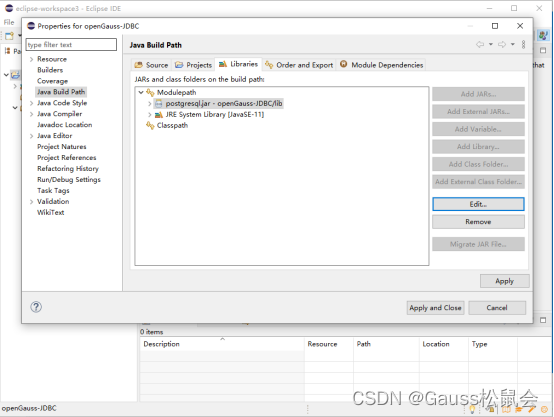
Task: Switch to the Projects tab
Action: 193,65
